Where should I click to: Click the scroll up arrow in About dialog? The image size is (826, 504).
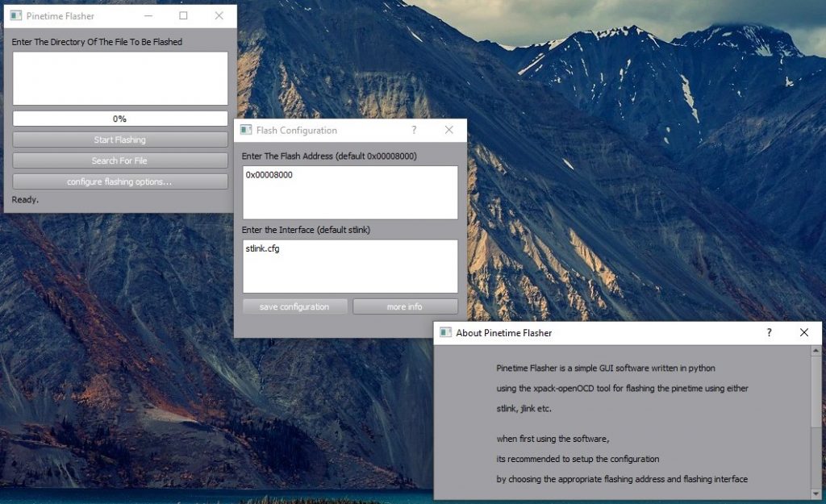coord(816,352)
